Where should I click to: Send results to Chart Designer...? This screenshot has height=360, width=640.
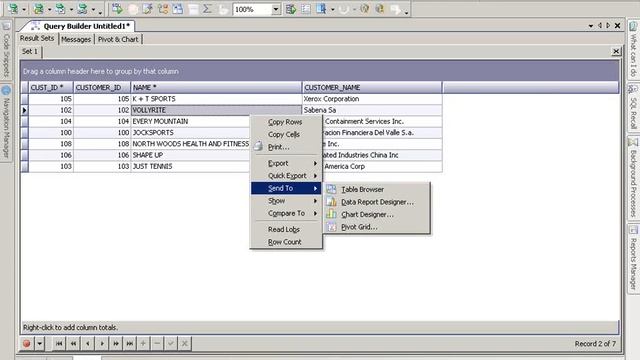click(376, 215)
